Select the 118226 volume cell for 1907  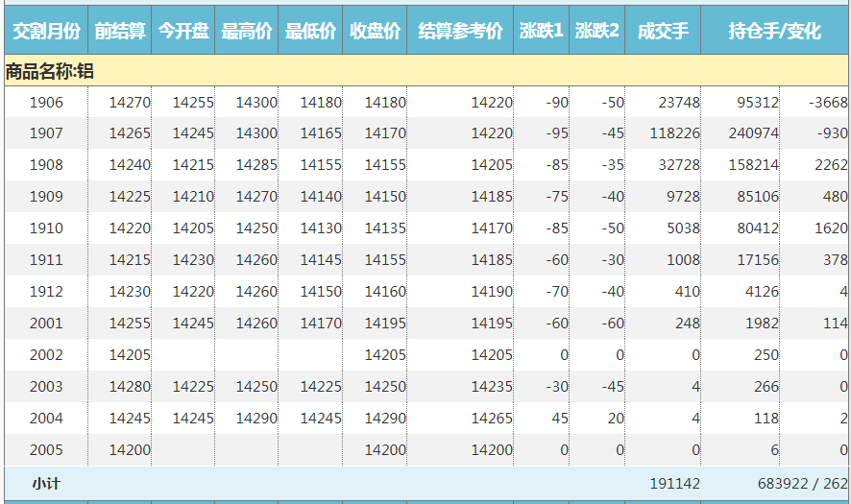click(x=674, y=134)
